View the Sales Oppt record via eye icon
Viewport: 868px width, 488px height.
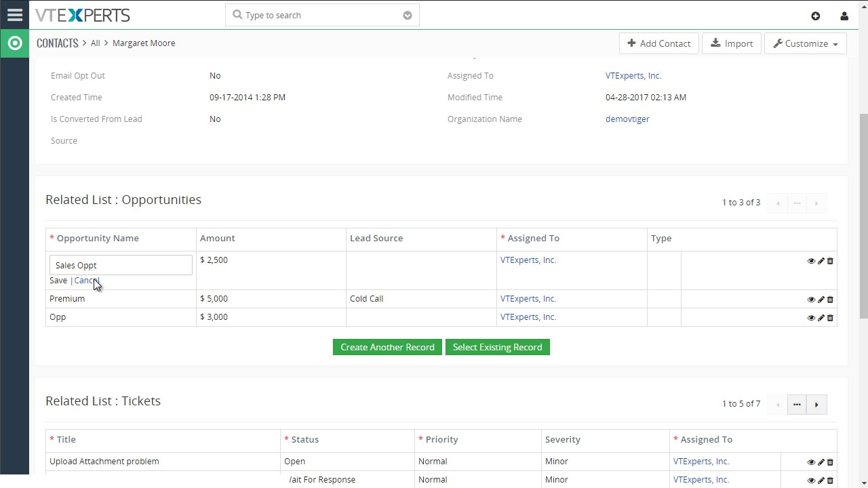(x=811, y=261)
